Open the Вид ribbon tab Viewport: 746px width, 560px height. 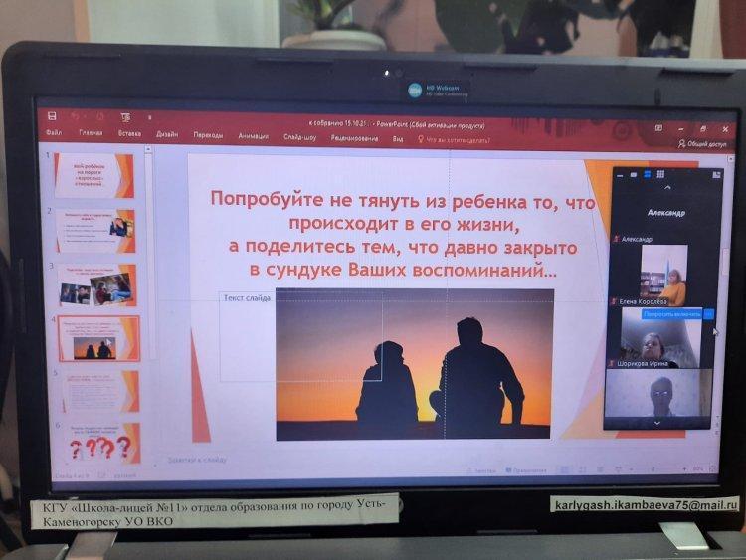[398, 139]
